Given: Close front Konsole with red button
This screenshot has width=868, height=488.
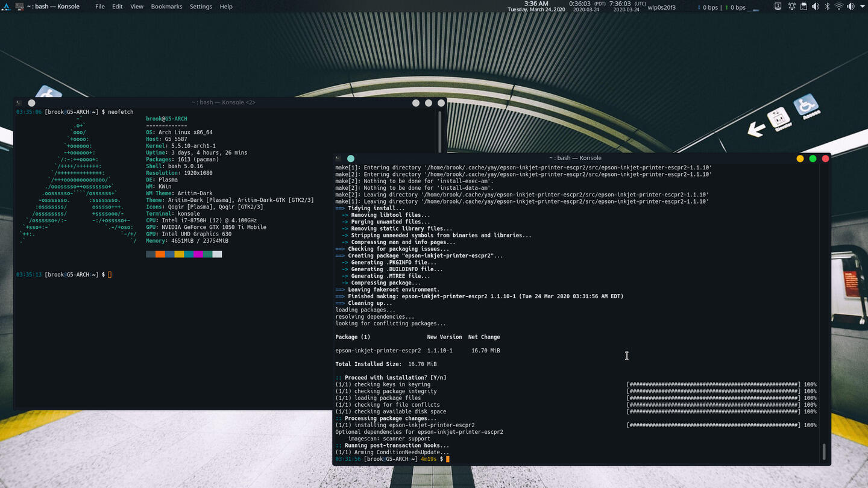Looking at the screenshot, I should [x=825, y=158].
